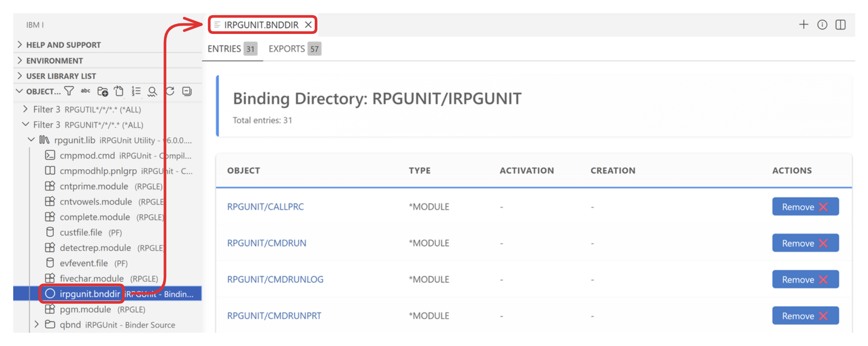868x346 pixels.
Task: Collapse Filter 3 RPGUNIT chevron
Action: pyautogui.click(x=26, y=124)
